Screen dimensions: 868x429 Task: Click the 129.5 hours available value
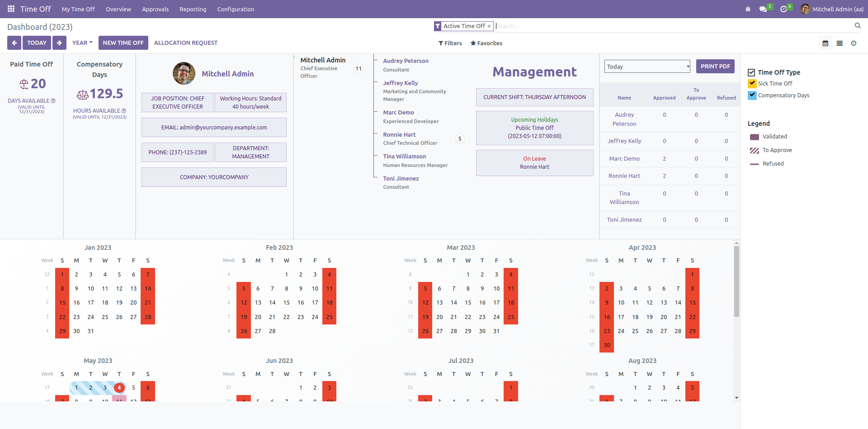[x=106, y=94]
